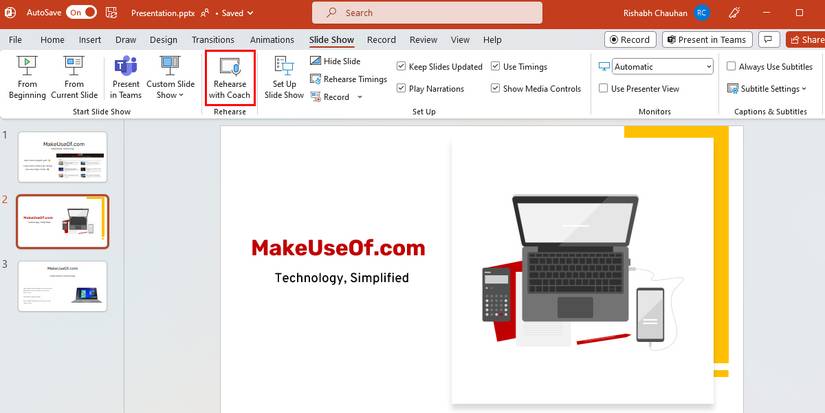Screen dimensions: 825x413
Task: Click the MakeUseOf.com title text on slide
Action: click(338, 248)
